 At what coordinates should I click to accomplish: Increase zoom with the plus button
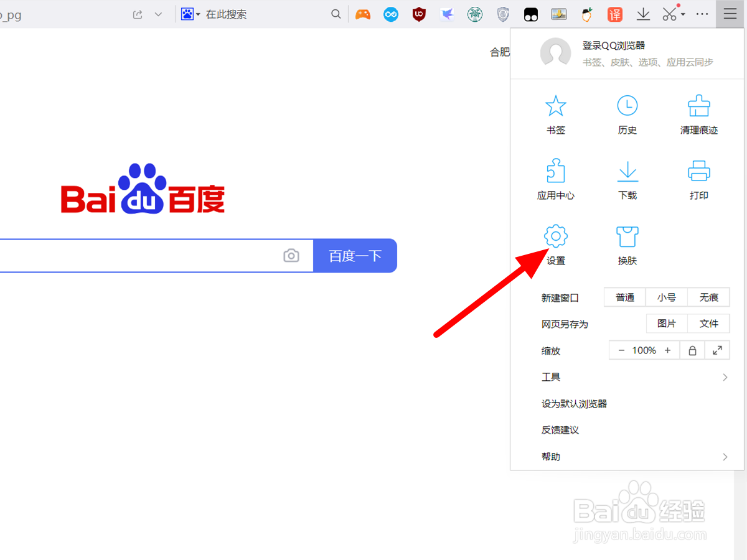coord(667,350)
